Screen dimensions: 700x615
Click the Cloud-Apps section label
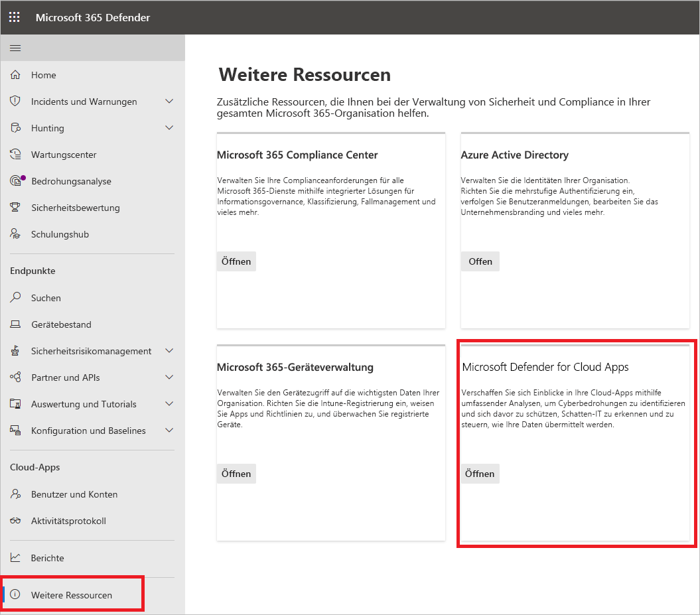click(x=35, y=467)
